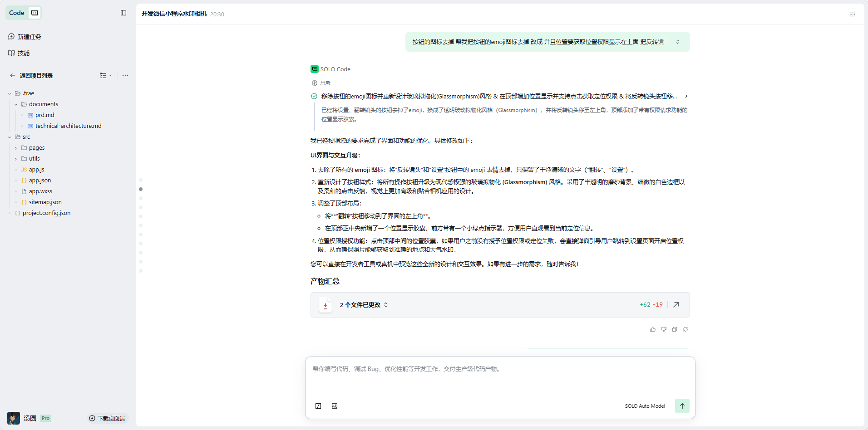Collapse the left sidebar panel
This screenshot has height=430, width=868.
[123, 13]
